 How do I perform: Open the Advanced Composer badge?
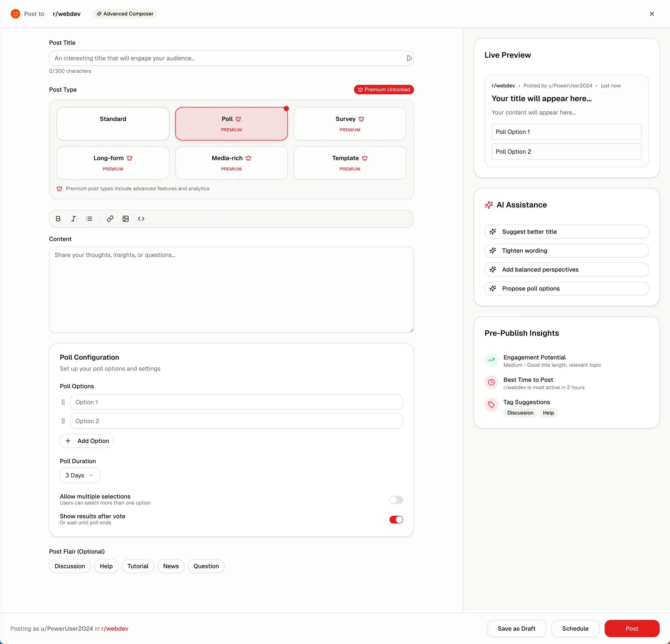pyautogui.click(x=125, y=14)
